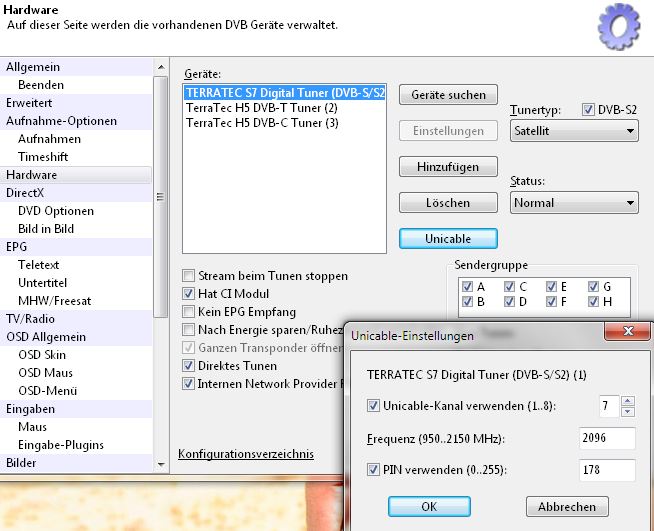
Task: Uncheck the DVB-S2 checkbox
Action: [x=588, y=110]
